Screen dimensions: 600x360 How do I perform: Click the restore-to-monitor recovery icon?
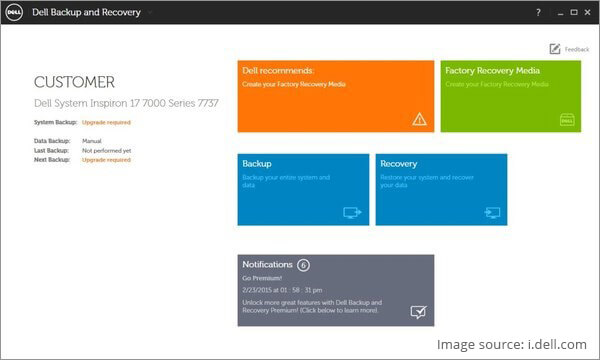(492, 212)
